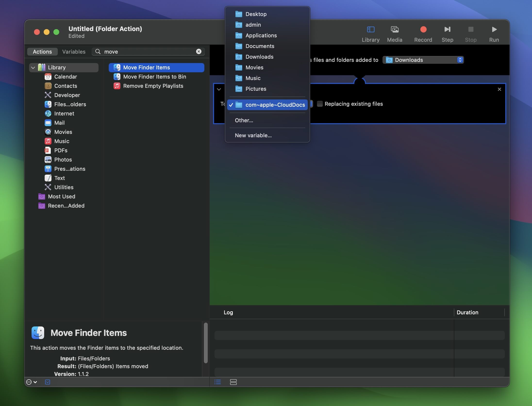The image size is (532, 406).
Task: Open the Downloads folder popup
Action: pyautogui.click(x=423, y=60)
